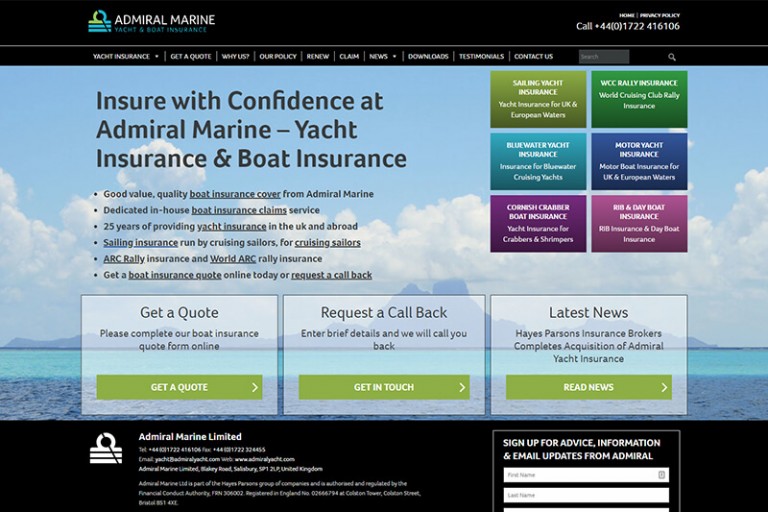This screenshot has height=512, width=768.
Task: Open the Why Us? menu item
Action: [x=235, y=56]
